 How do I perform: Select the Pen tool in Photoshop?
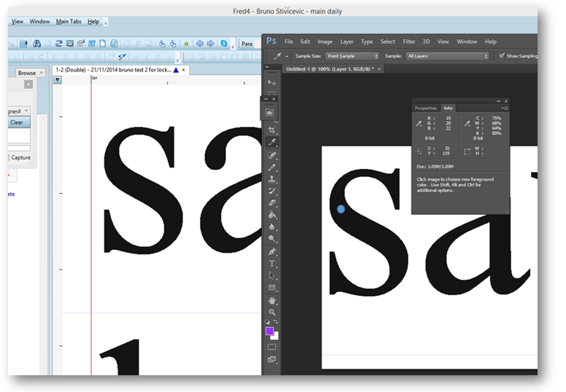[272, 251]
